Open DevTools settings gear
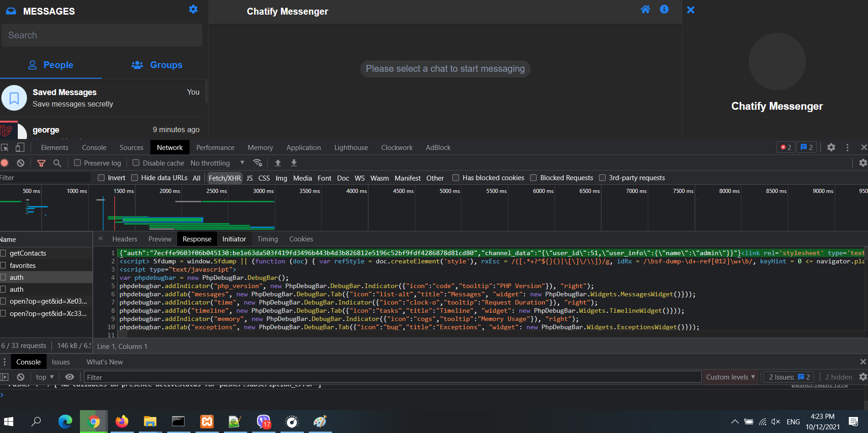Screen dimensions: 868x433 831,147
